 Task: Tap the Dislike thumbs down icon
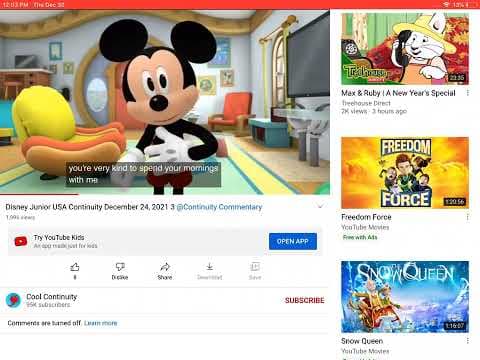[120, 267]
